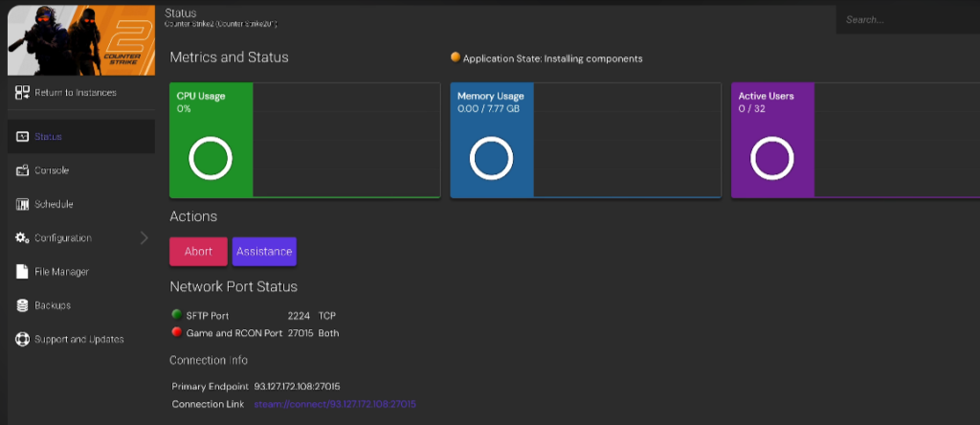This screenshot has height=425, width=980.
Task: Click the Memory Usage circular gauge
Action: tap(492, 158)
